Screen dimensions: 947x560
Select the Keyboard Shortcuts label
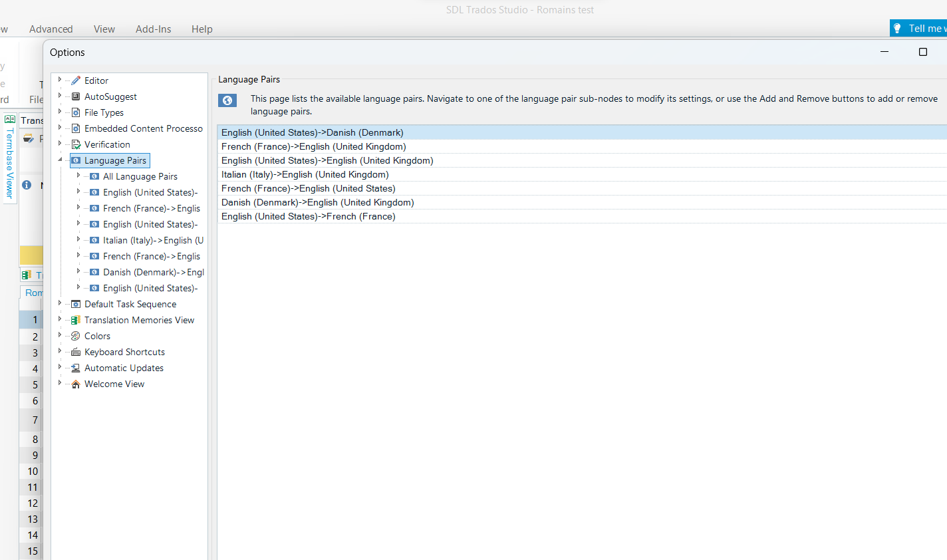(x=124, y=352)
